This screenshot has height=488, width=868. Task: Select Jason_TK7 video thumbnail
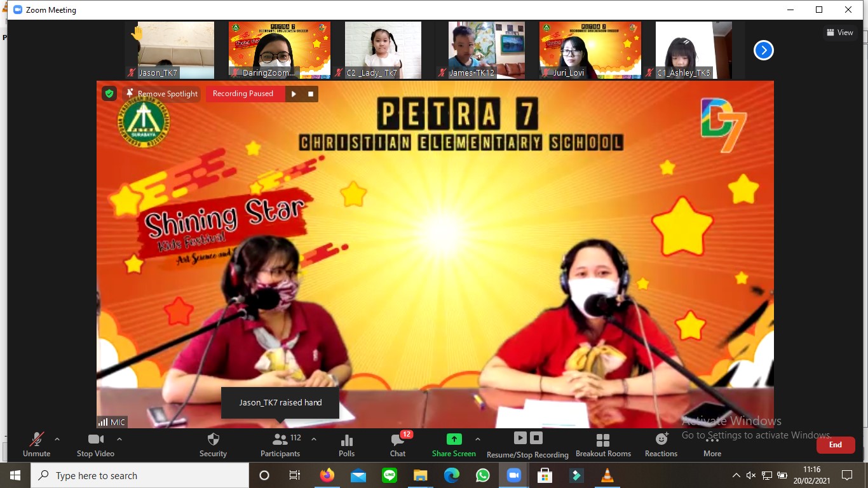[x=175, y=50]
